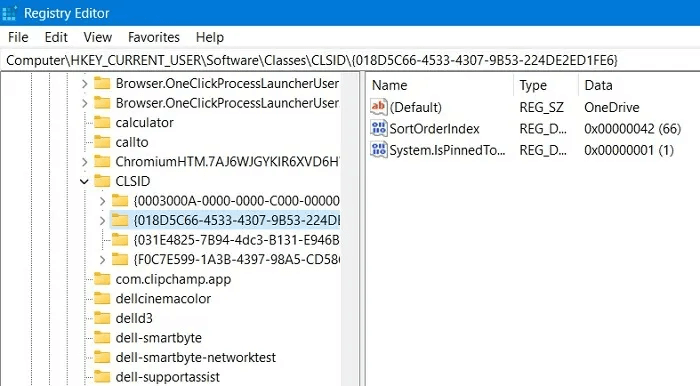Expand the first Browser.OneClickProcessLauncherUser key

click(84, 83)
